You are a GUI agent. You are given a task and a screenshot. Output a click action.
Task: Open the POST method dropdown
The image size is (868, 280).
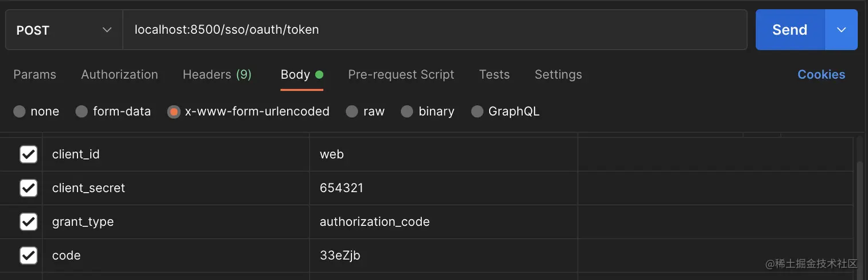point(64,30)
